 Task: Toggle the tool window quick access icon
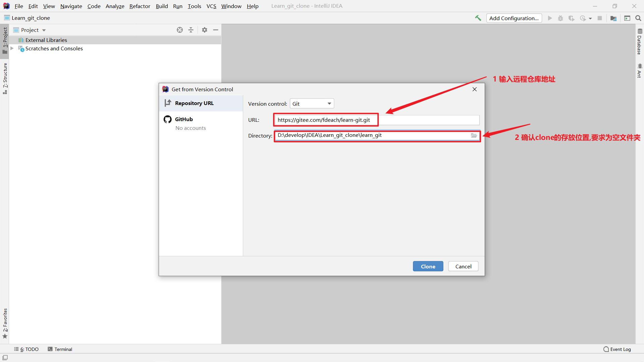[5, 358]
